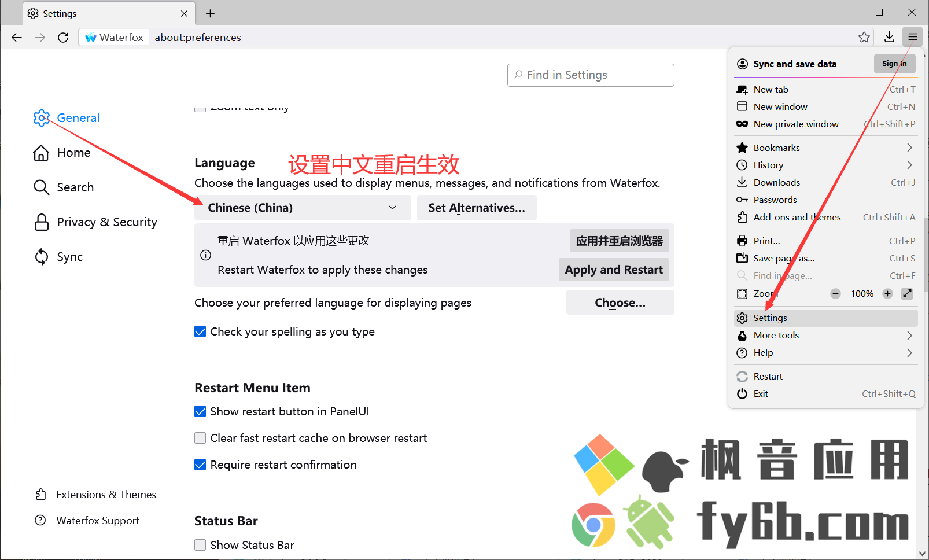
Task: Uncheck Show restart button in PanelUI
Action: (x=200, y=412)
